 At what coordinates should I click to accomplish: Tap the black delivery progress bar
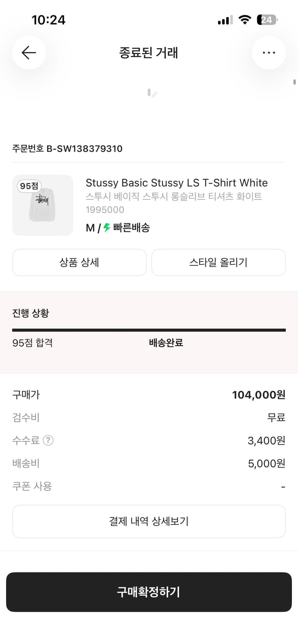click(149, 330)
